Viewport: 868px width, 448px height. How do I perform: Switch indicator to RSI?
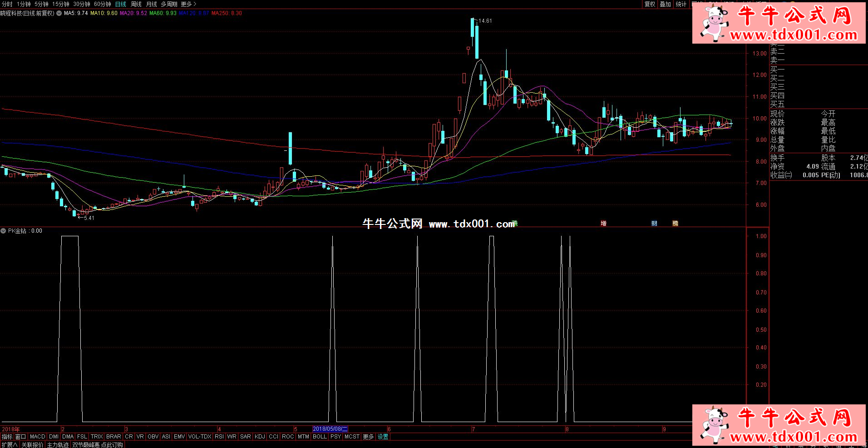click(219, 437)
